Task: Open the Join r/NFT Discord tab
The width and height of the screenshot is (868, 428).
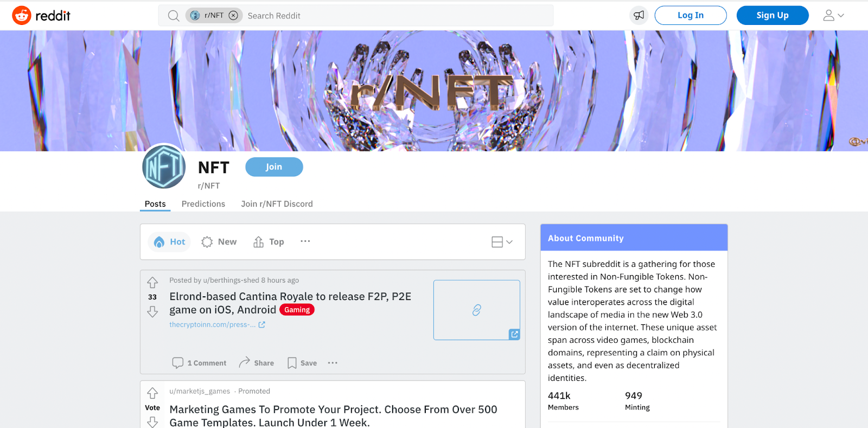Action: [x=277, y=204]
